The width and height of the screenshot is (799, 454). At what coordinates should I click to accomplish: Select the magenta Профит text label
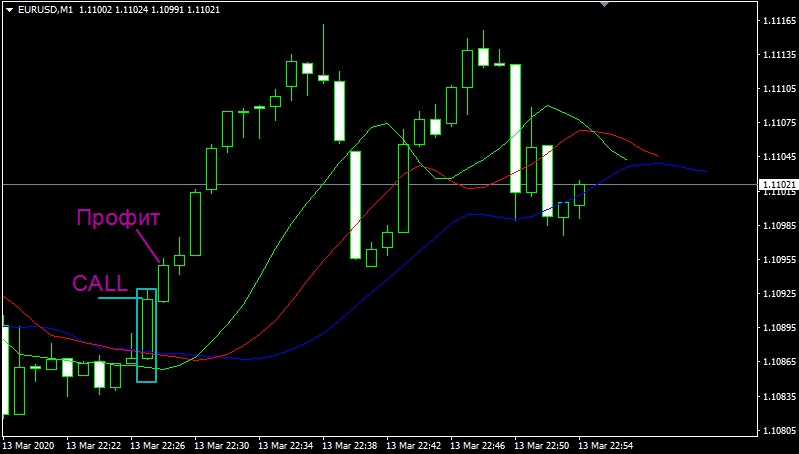click(x=118, y=217)
